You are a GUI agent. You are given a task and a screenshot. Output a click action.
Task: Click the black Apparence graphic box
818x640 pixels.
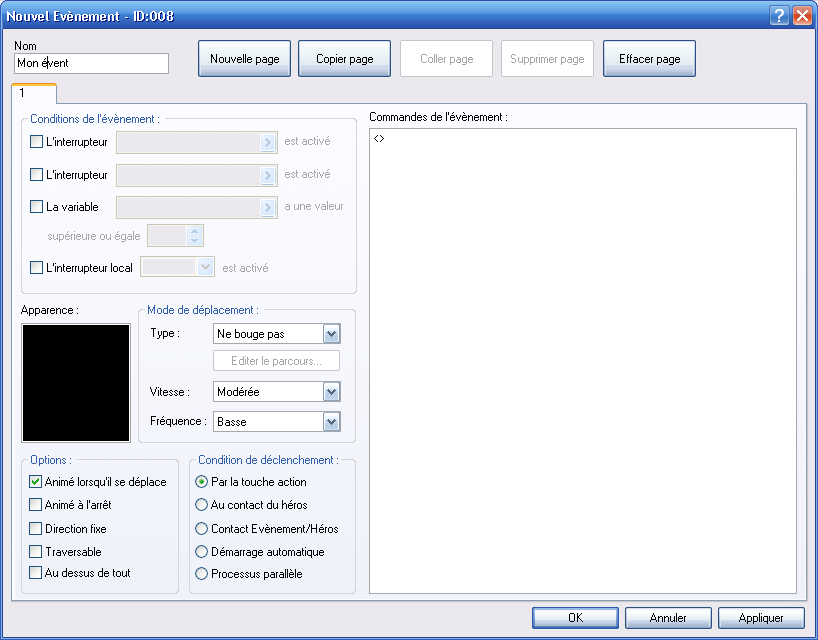pyautogui.click(x=76, y=383)
